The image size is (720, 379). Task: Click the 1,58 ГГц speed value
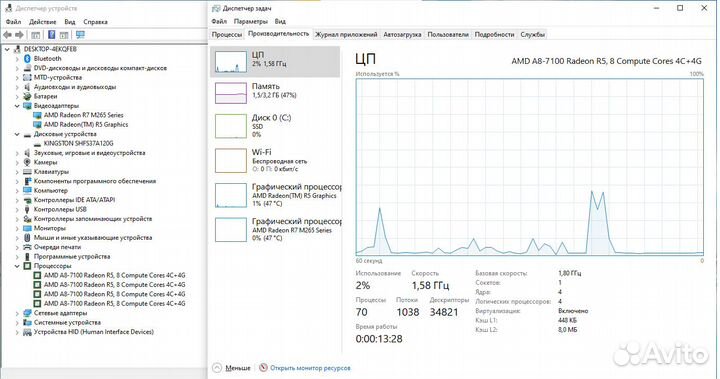430,286
